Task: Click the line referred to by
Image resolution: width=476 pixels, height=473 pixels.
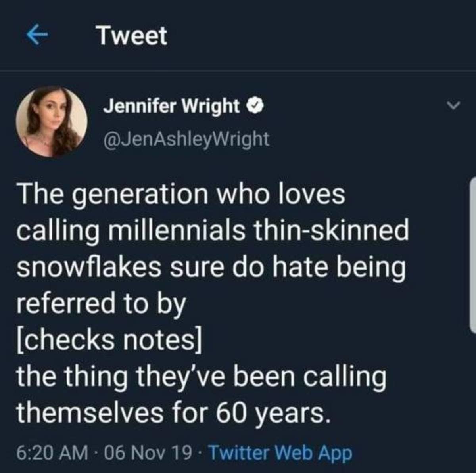Action: (101, 303)
